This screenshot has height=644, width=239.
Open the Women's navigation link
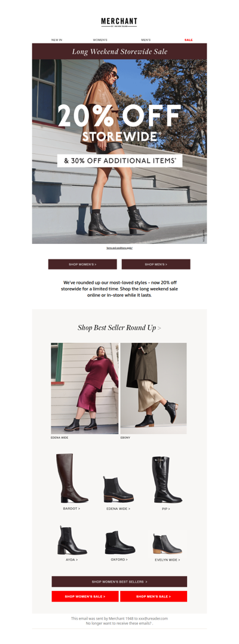100,40
